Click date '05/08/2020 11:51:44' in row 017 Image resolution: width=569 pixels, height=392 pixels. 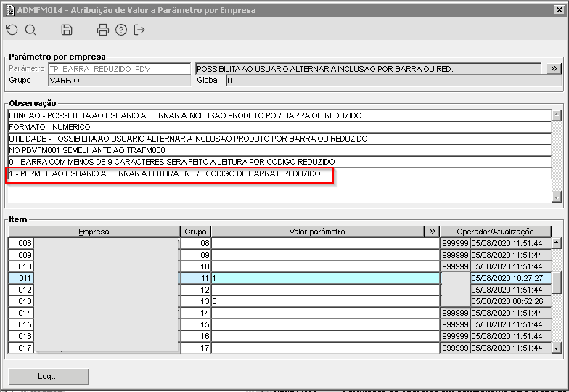point(511,348)
